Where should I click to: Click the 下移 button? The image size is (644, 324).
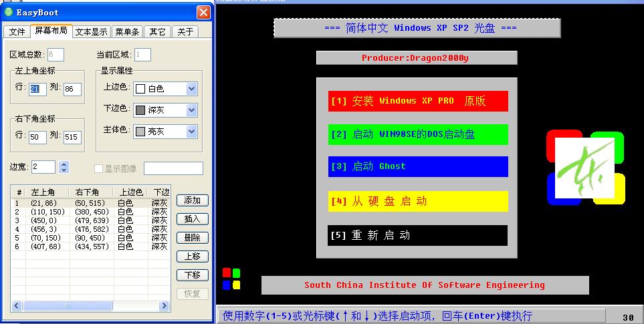coord(192,275)
